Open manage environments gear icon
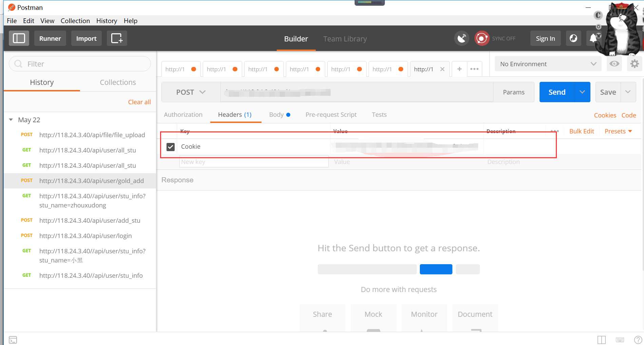The width and height of the screenshot is (644, 345). click(635, 64)
